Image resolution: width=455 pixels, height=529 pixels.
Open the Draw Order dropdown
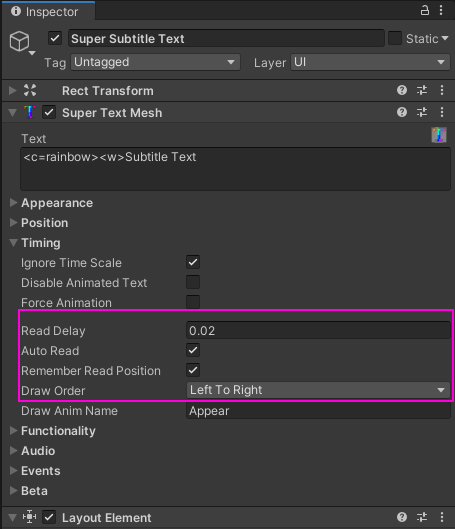pyautogui.click(x=318, y=390)
